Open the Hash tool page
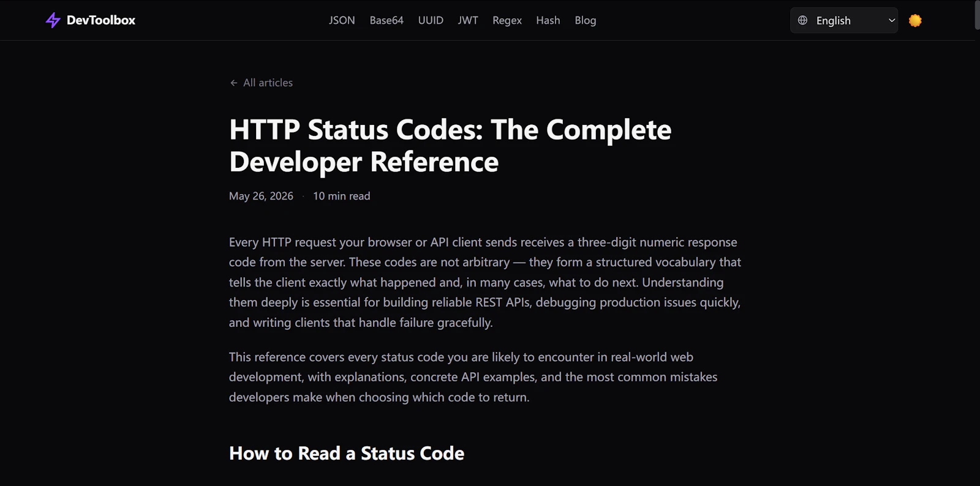 548,20
